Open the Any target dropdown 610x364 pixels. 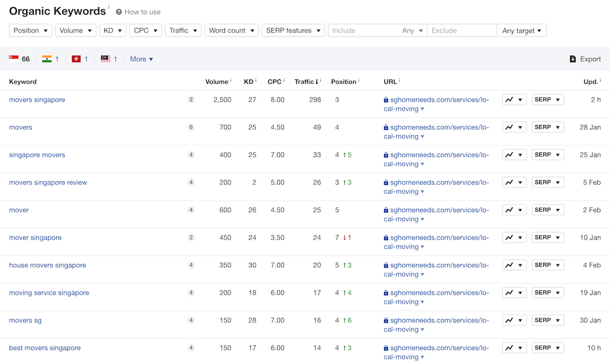point(522,30)
